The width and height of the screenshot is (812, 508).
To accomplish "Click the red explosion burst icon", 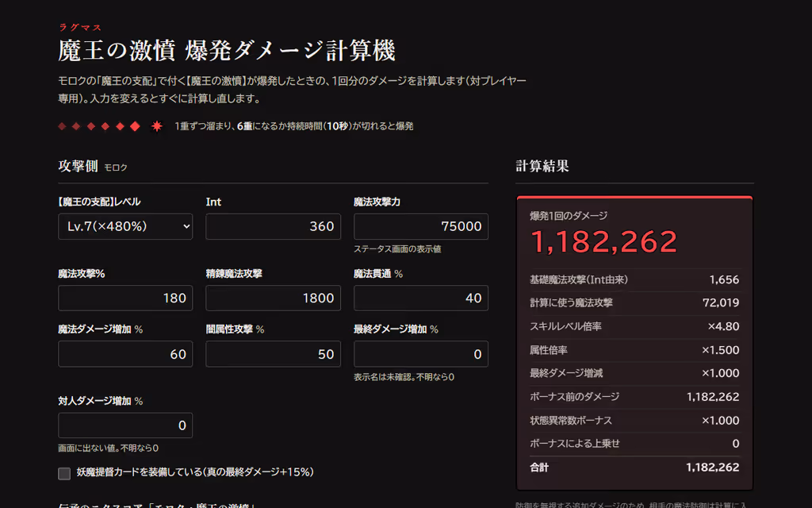I will 156,126.
